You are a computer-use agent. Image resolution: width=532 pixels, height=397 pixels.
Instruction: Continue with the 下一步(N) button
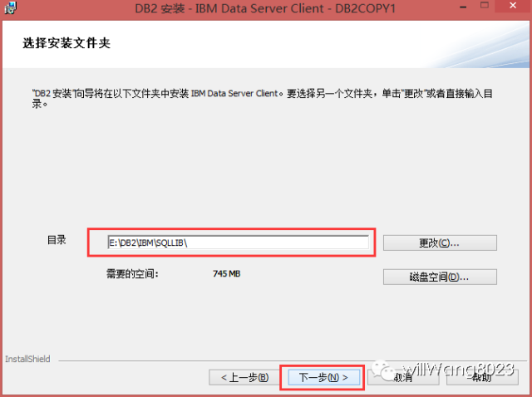click(x=323, y=377)
